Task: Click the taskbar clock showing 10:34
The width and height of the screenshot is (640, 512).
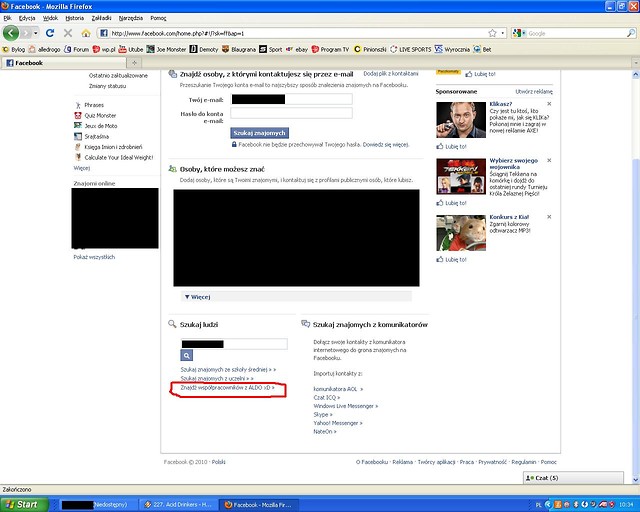Action: pos(626,505)
